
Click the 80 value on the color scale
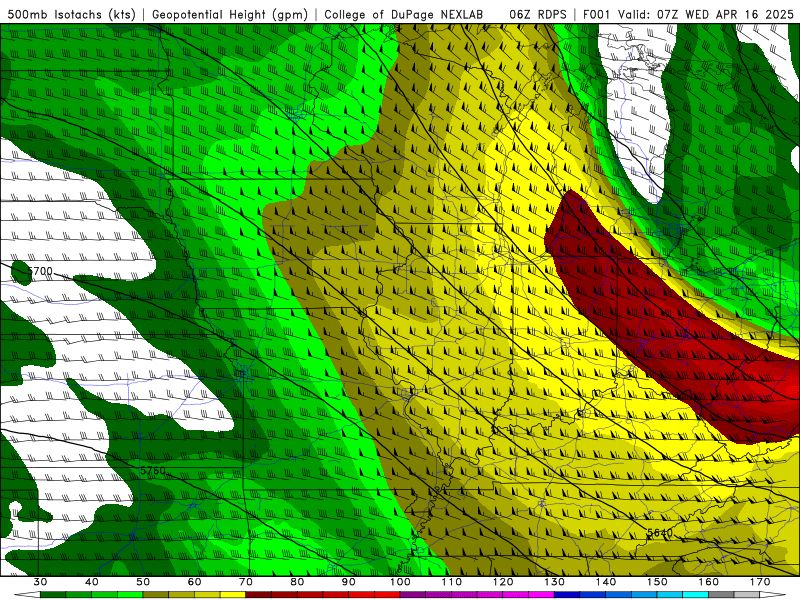pyautogui.click(x=297, y=582)
